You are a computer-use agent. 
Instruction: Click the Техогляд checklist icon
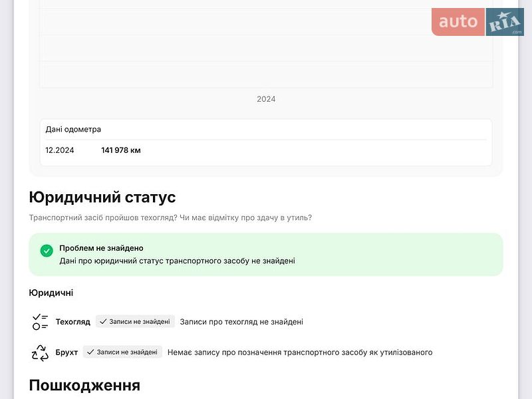[x=40, y=322]
